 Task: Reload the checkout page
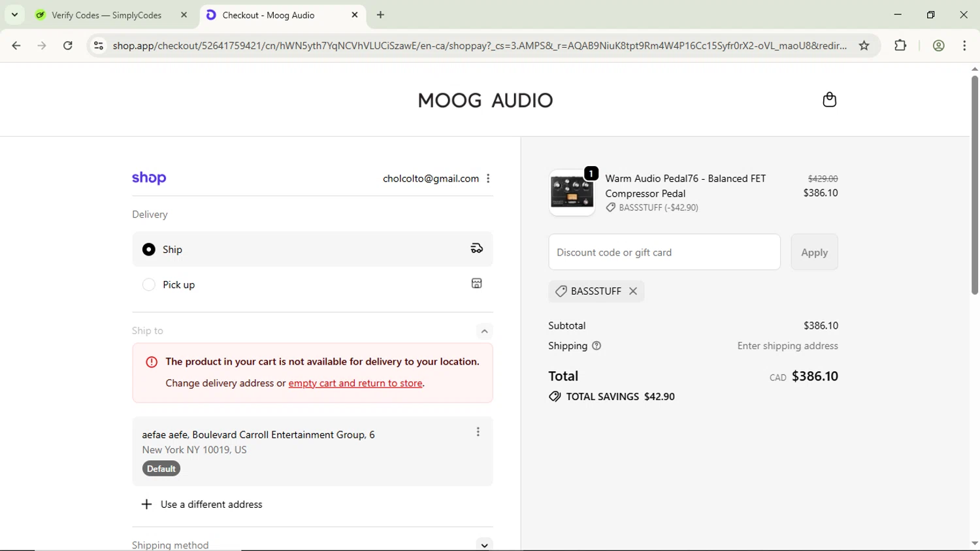tap(68, 45)
